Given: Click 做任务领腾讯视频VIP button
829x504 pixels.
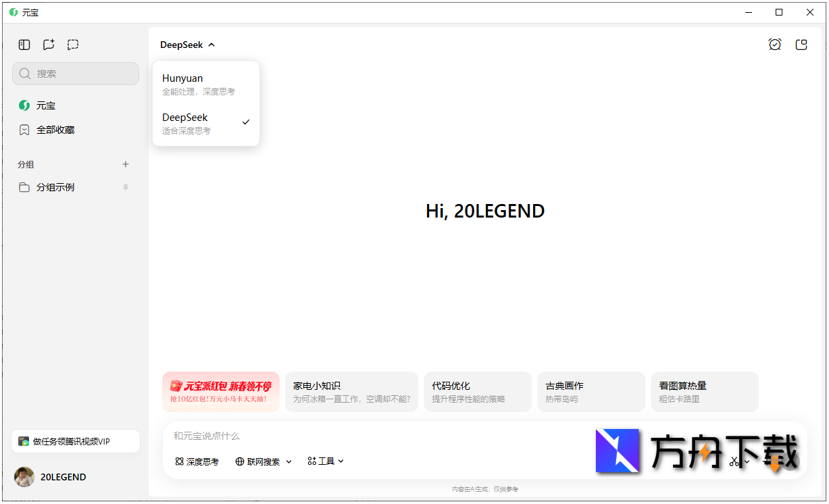Looking at the screenshot, I should tap(75, 441).
